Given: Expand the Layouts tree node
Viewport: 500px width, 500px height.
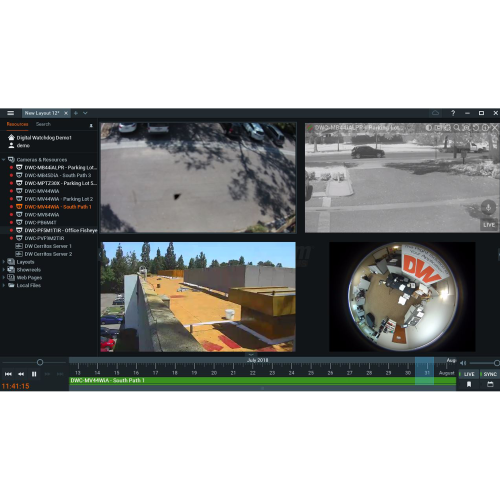Looking at the screenshot, I should pos(3,262).
